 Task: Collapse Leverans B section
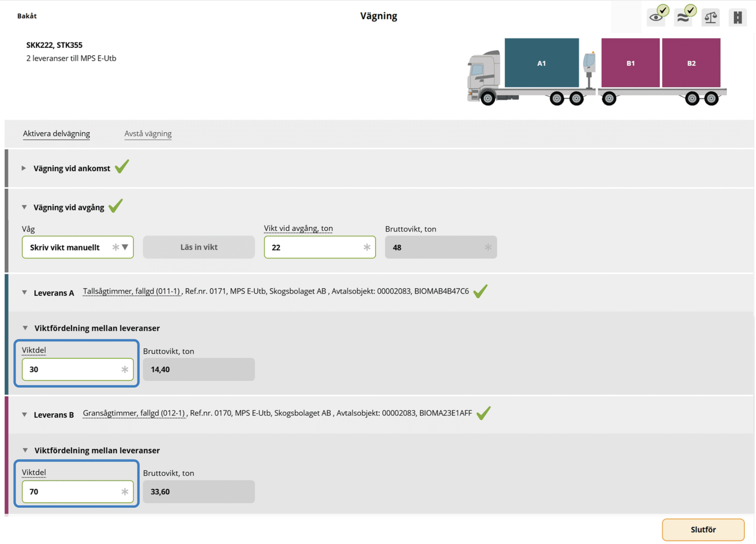click(24, 415)
